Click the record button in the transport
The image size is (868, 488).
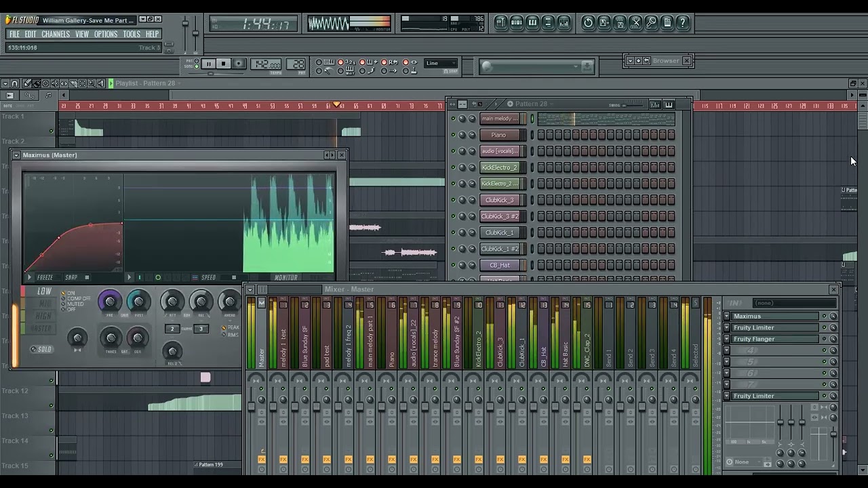click(x=238, y=64)
